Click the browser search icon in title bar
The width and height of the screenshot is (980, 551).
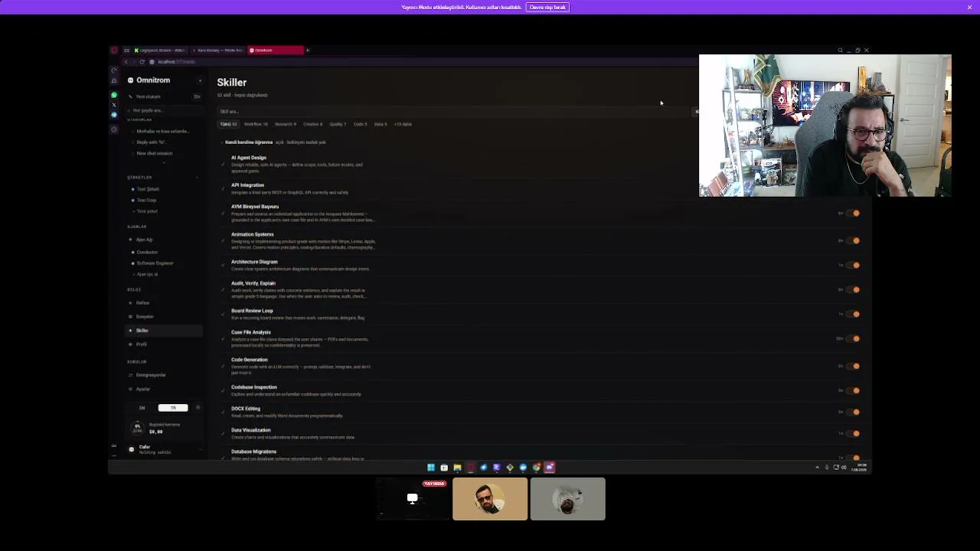[x=840, y=51]
